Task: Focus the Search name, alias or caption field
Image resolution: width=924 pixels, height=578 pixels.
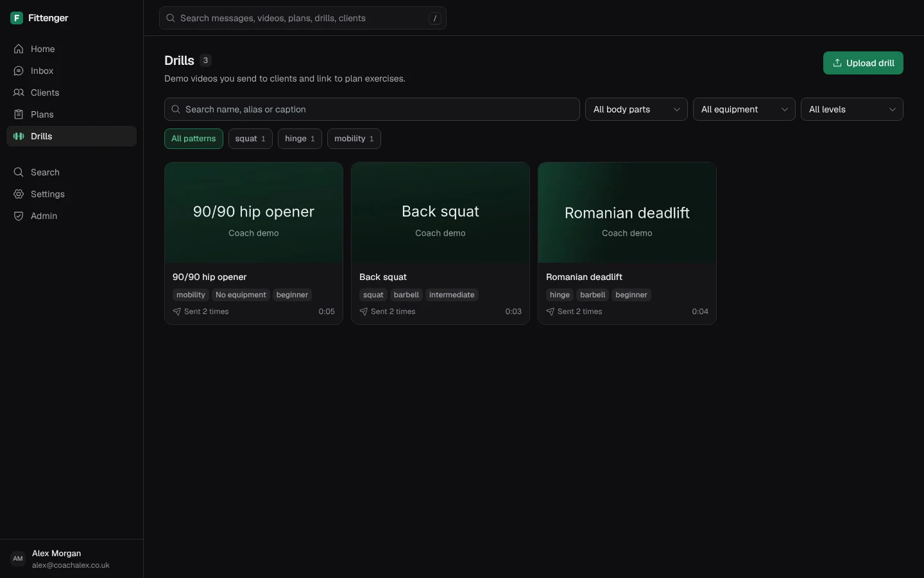Action: pyautogui.click(x=372, y=109)
